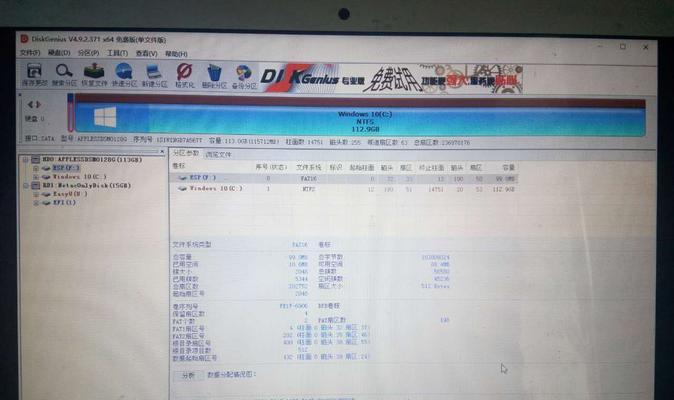Click the New Partition (新建分区) icon

point(154,75)
